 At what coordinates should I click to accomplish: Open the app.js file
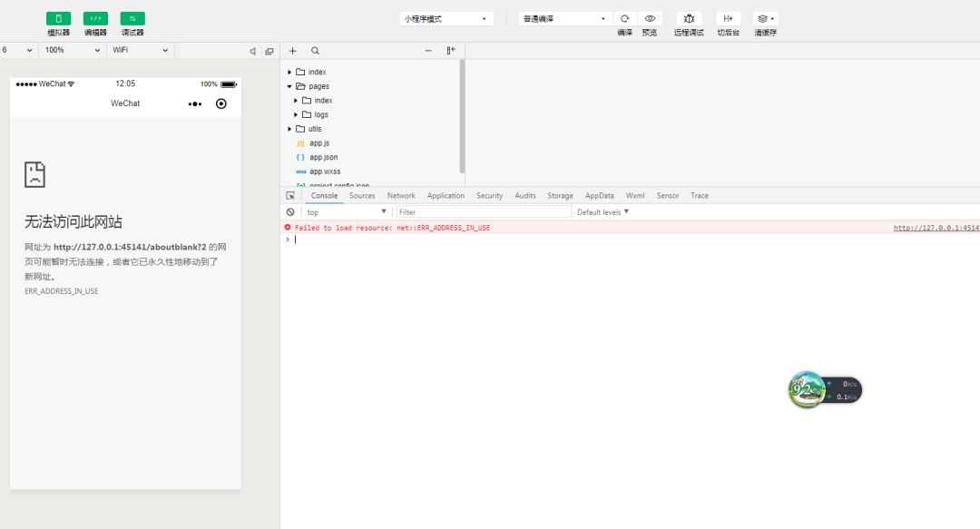click(x=319, y=143)
